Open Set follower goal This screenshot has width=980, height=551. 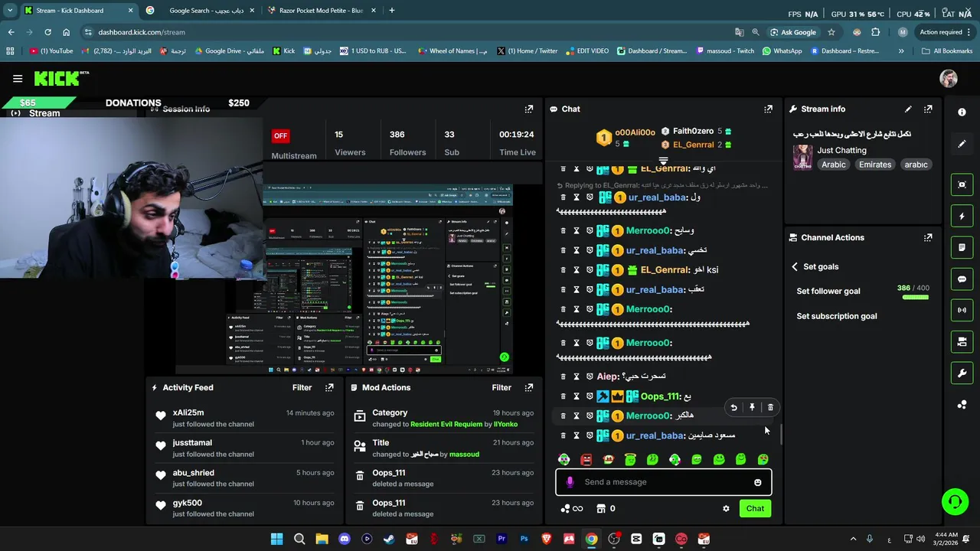click(828, 291)
